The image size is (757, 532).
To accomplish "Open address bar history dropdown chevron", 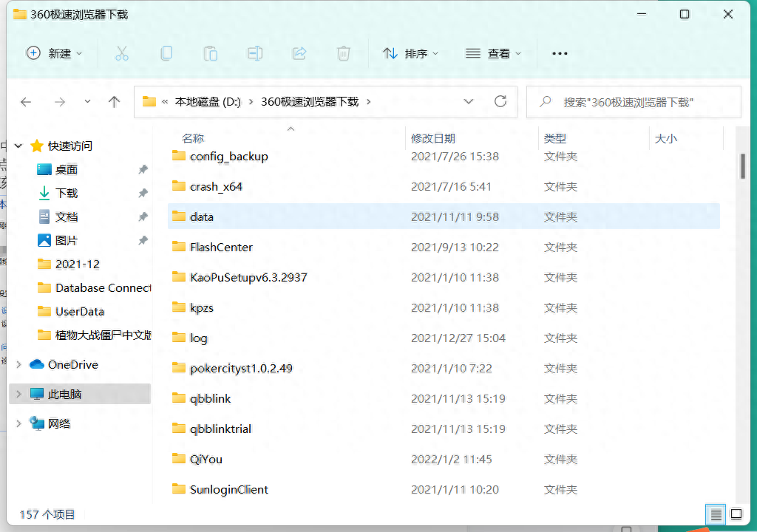I will click(x=468, y=101).
